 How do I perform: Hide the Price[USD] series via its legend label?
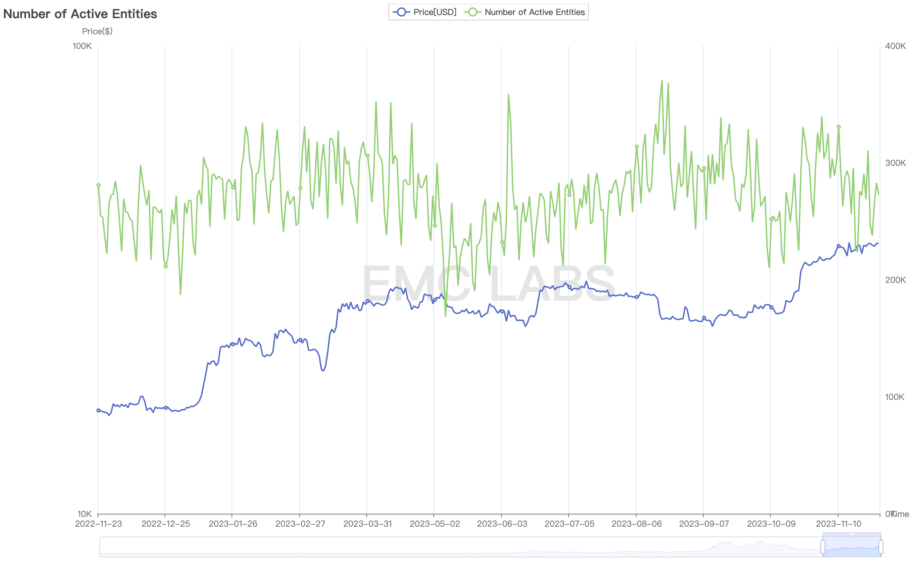(435, 12)
